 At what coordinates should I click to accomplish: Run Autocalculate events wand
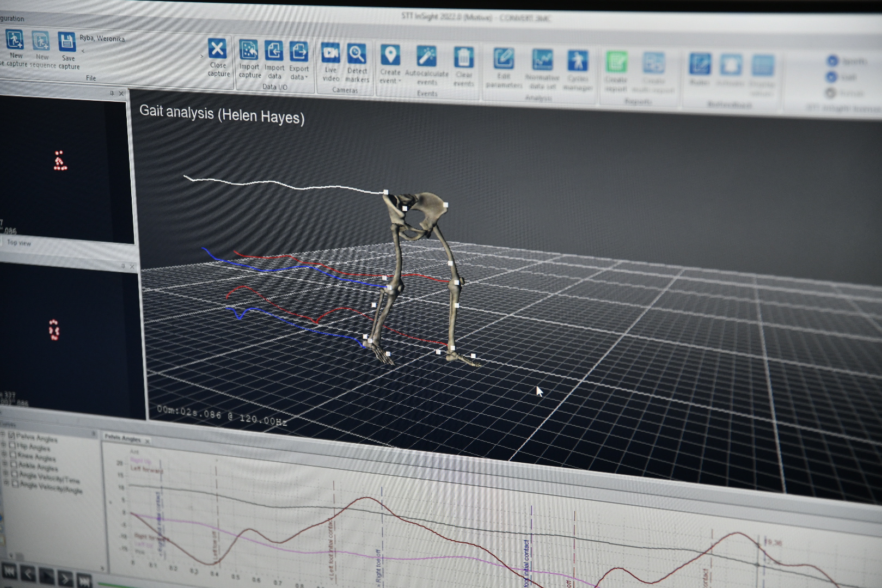pyautogui.click(x=426, y=57)
